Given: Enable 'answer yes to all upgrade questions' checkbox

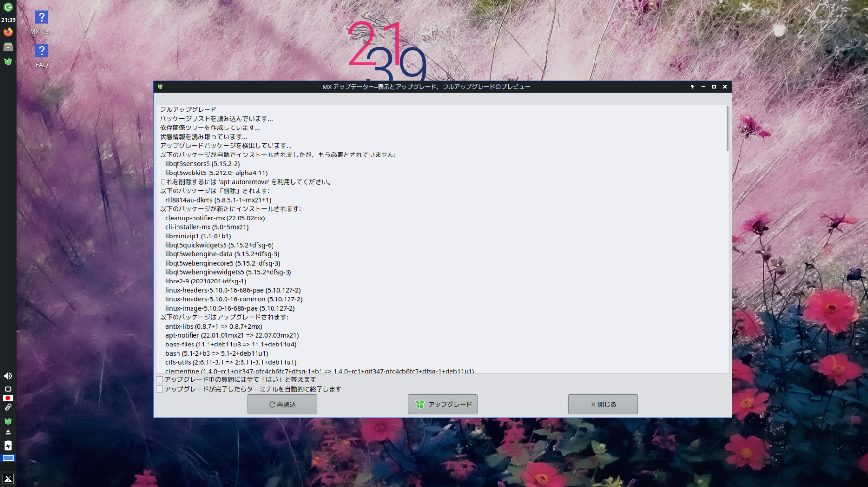Looking at the screenshot, I should pyautogui.click(x=160, y=380).
